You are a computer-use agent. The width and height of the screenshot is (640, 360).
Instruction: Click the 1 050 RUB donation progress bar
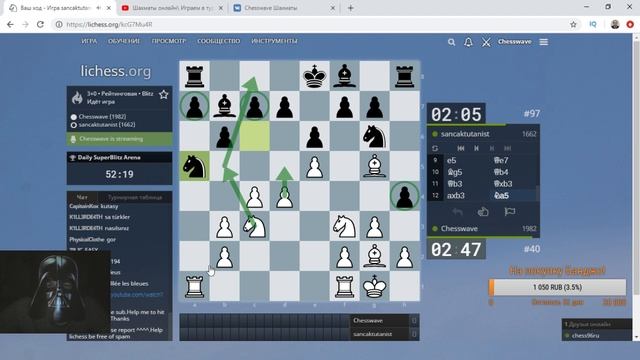(x=557, y=287)
